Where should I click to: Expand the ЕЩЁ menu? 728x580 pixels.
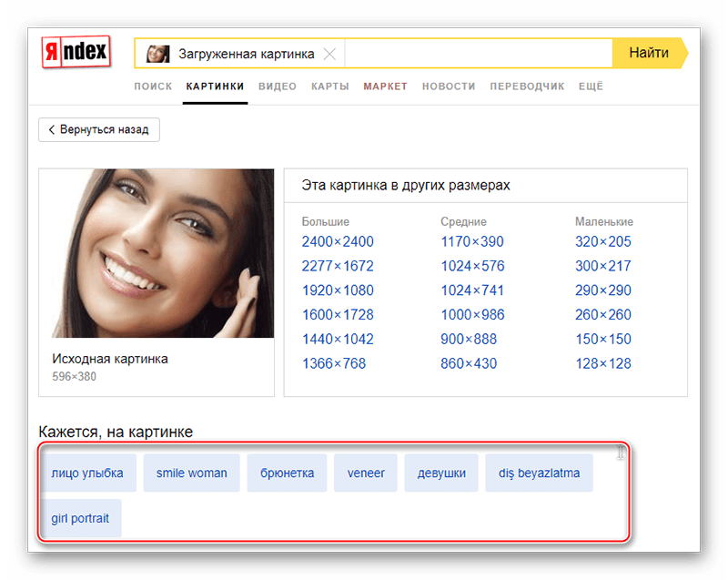591,86
